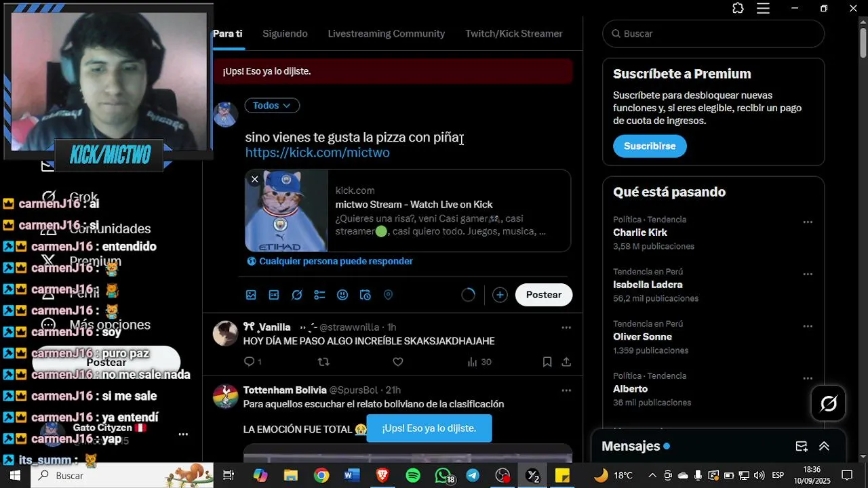Open the browser extensions puzzle icon
The image size is (868, 488).
point(738,8)
